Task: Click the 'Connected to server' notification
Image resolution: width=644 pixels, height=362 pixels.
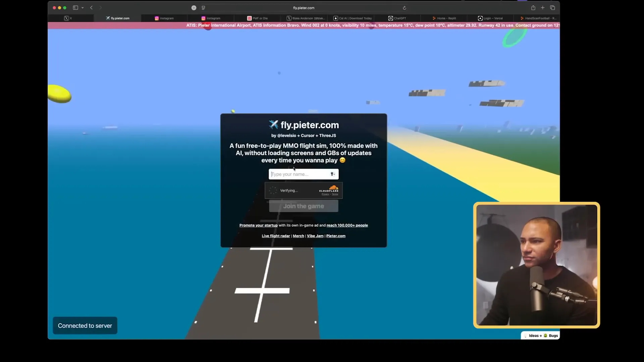Action: click(x=85, y=325)
